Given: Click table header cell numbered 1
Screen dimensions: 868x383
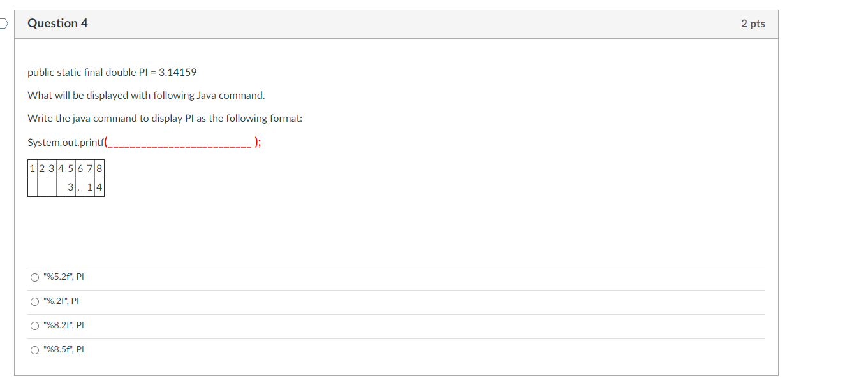Looking at the screenshot, I should (x=33, y=169).
